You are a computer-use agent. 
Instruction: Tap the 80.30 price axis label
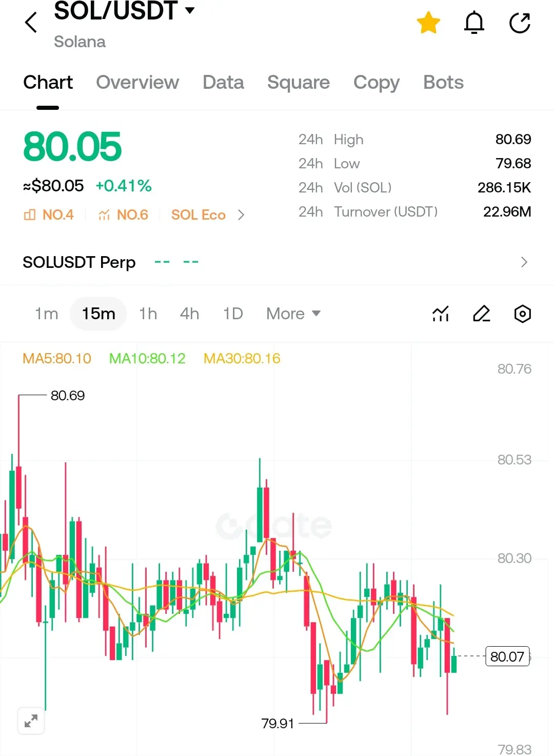point(515,558)
